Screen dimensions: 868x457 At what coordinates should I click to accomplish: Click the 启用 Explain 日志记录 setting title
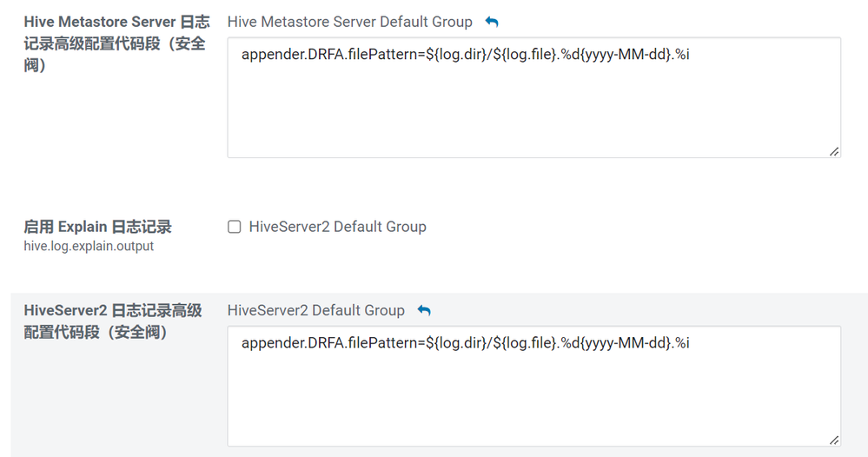click(97, 227)
